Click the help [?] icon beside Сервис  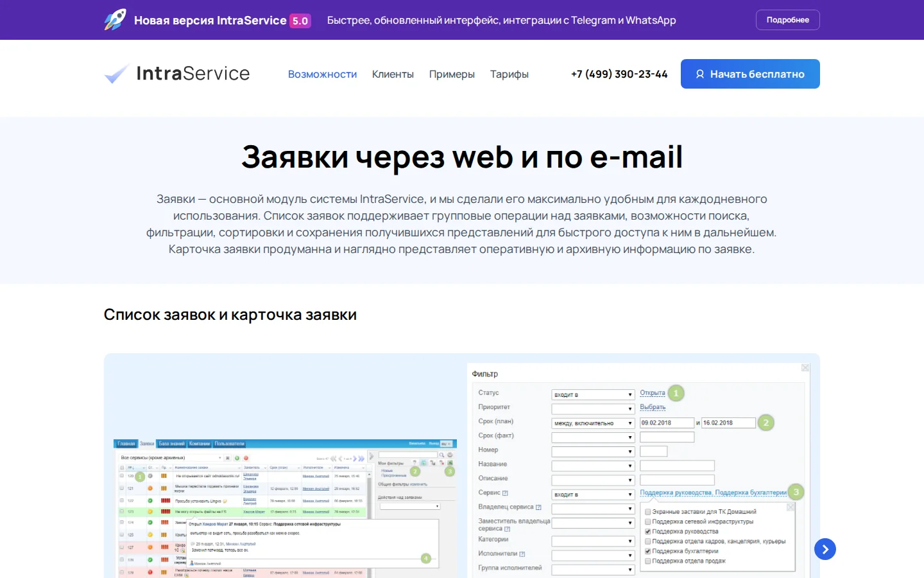coord(505,493)
